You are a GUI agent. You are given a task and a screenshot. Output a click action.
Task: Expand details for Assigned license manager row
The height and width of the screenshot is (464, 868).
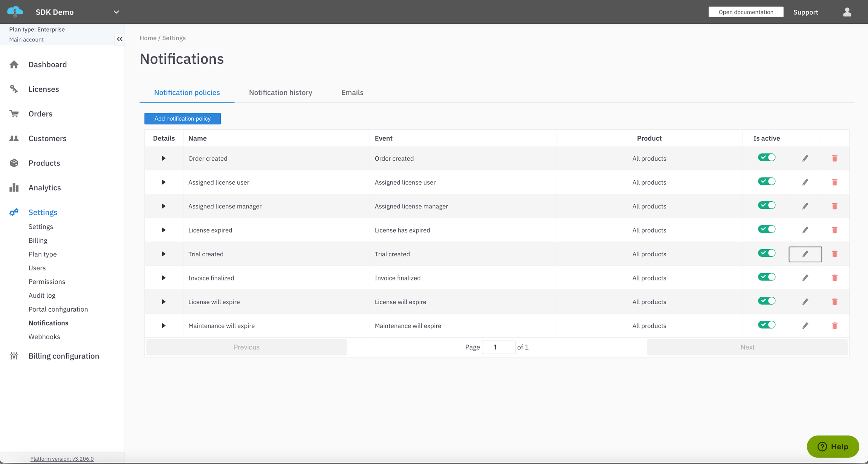click(164, 206)
